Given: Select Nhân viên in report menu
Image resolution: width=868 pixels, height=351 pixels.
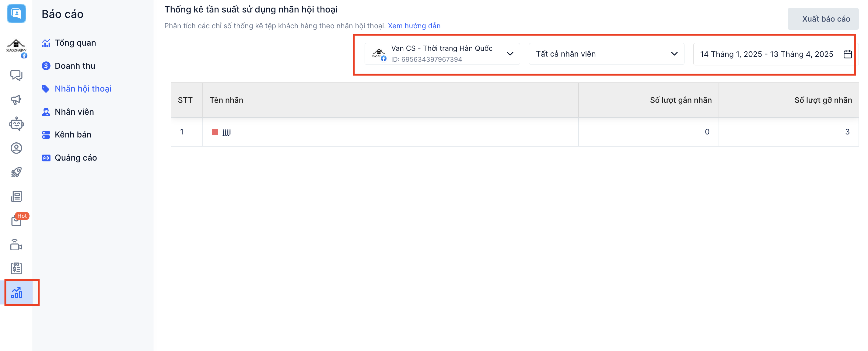Looking at the screenshot, I should tap(74, 112).
